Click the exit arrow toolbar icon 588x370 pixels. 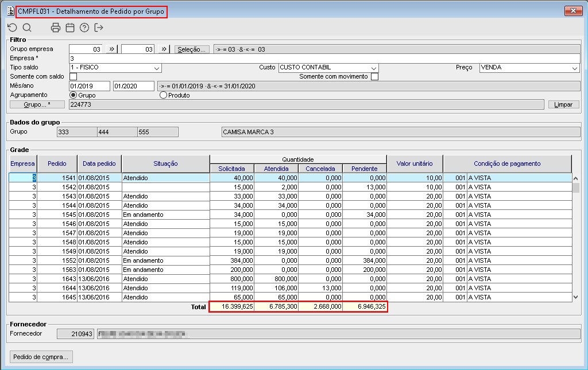(x=99, y=27)
